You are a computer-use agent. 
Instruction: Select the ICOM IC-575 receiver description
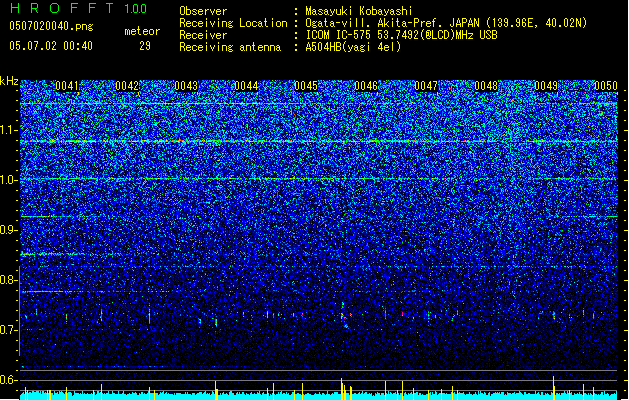coord(401,35)
